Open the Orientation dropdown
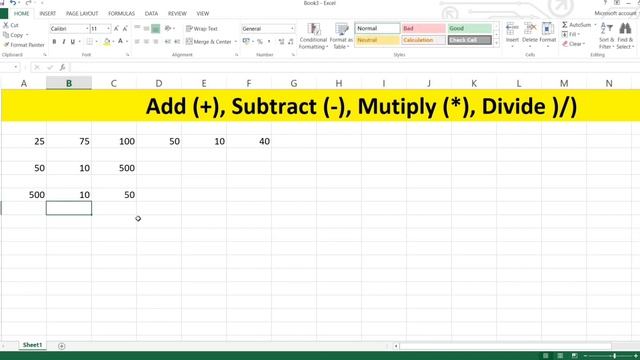The height and width of the screenshot is (360, 640). [169, 29]
